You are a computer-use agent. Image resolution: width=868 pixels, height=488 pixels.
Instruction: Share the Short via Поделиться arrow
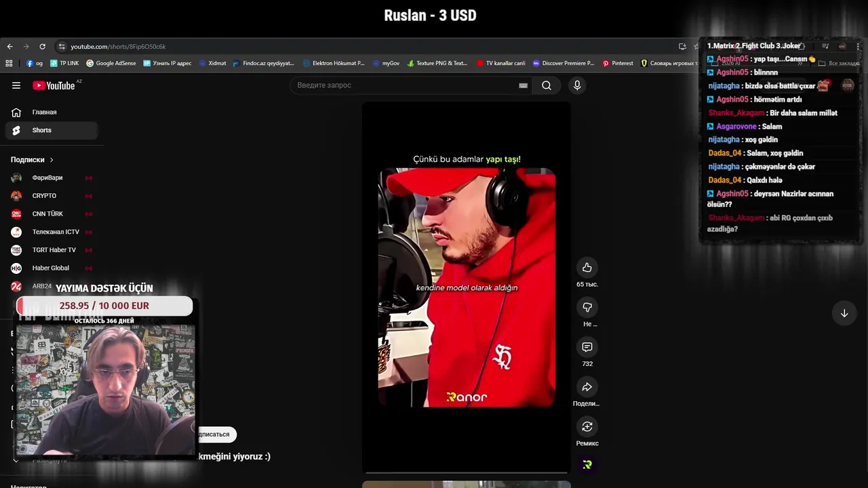coord(587,387)
